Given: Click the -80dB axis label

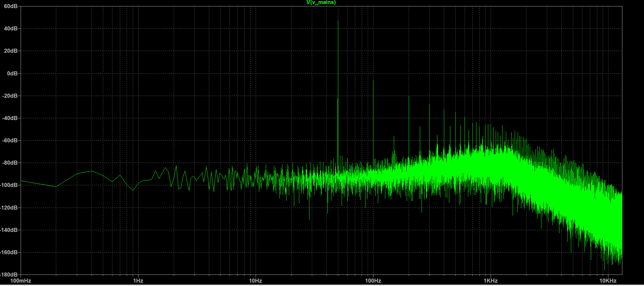Looking at the screenshot, I should click(x=10, y=163).
